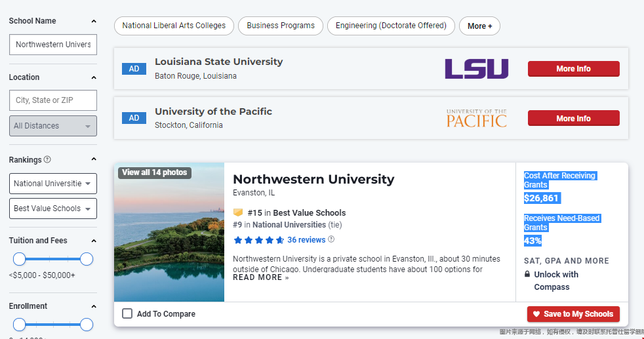Click the star rating for Northwestern University
Viewport: 644px width, 339px height.
(x=258, y=240)
